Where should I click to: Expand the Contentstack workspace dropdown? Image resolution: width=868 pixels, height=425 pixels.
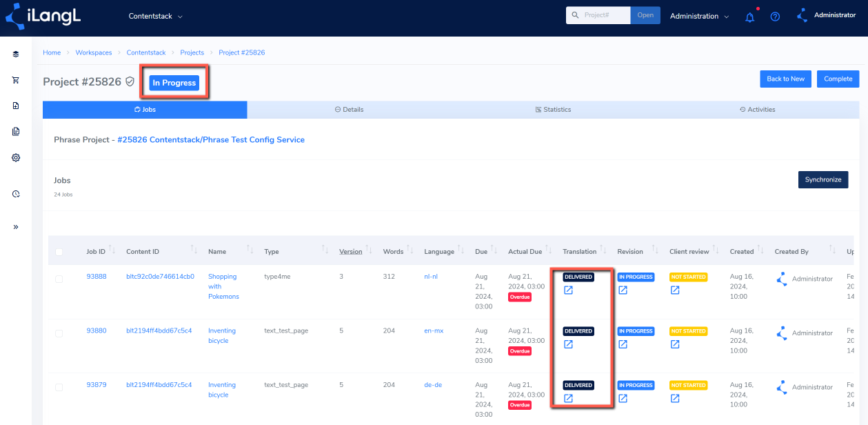click(156, 16)
